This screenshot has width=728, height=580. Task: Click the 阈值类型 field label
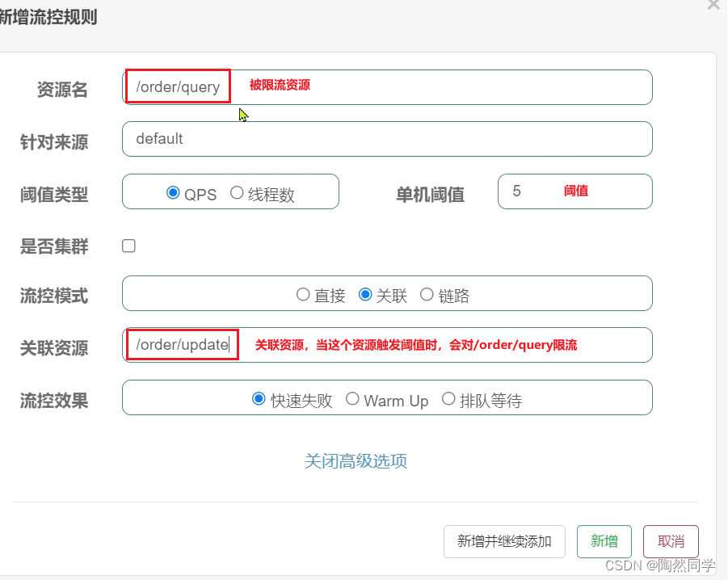click(54, 195)
